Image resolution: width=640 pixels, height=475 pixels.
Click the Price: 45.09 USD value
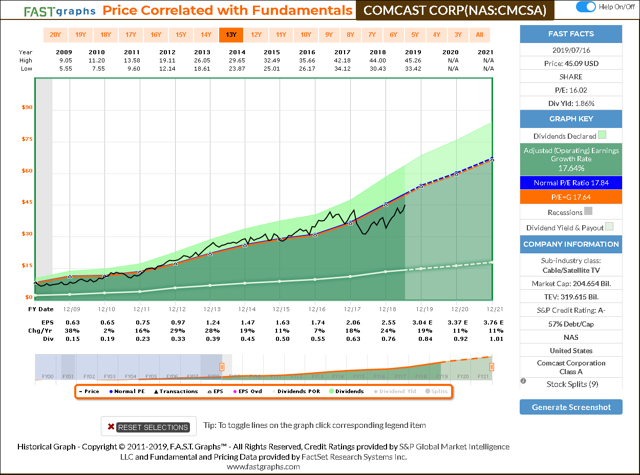[571, 64]
